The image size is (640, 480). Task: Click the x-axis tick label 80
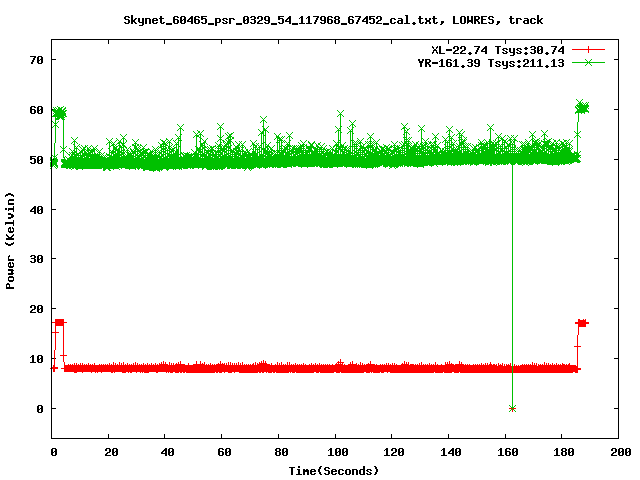pyautogui.click(x=281, y=452)
